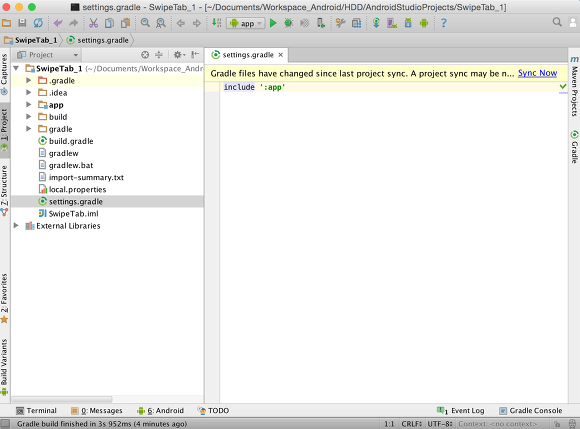Open Android Device Monitor icon
This screenshot has width=580, height=429.
(424, 23)
